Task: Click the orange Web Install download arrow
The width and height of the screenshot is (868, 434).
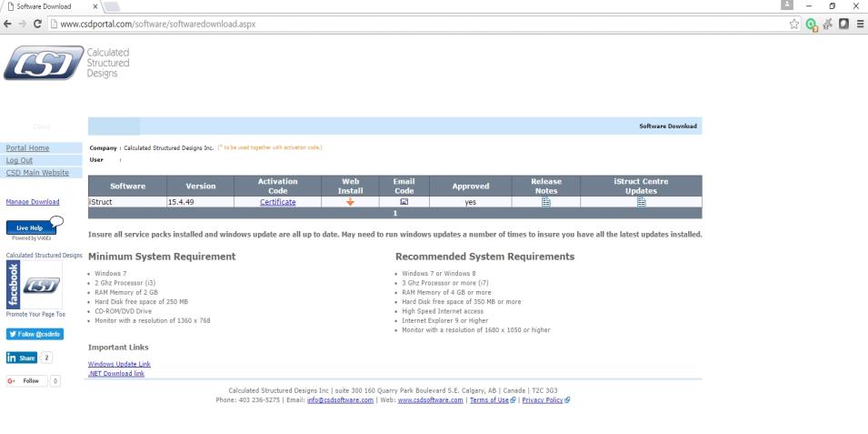Action: tap(351, 202)
